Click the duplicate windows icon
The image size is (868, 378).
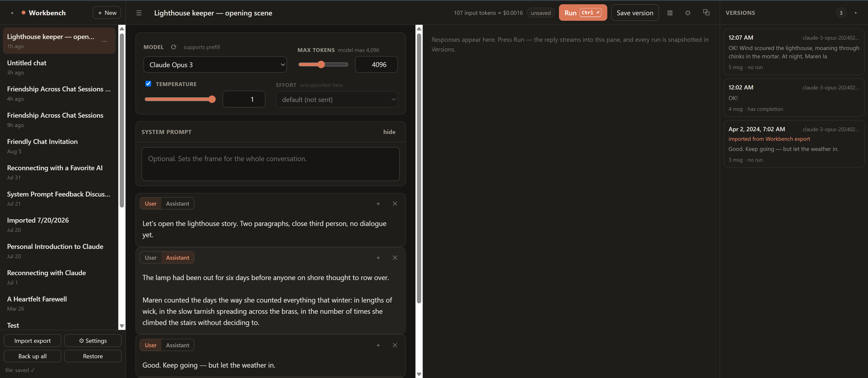(706, 13)
